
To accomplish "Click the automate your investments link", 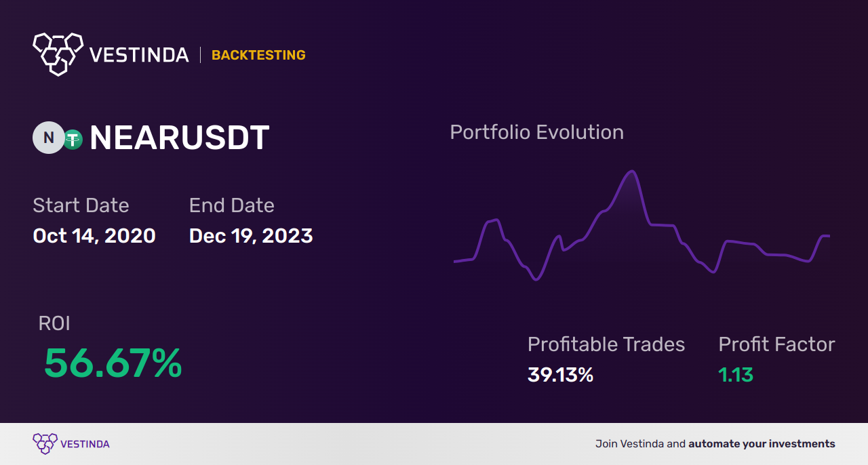I will 762,444.
